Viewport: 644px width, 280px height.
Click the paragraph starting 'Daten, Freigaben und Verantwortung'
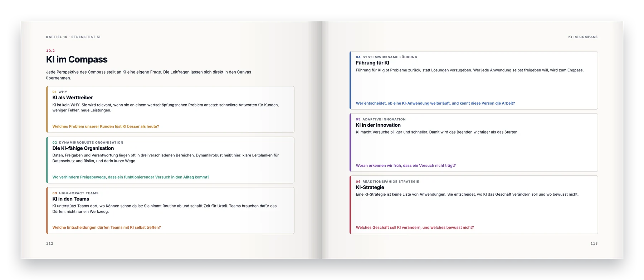(x=166, y=158)
